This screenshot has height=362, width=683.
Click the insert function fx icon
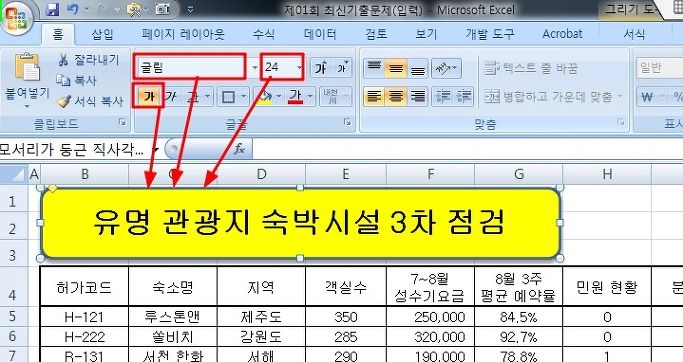pos(239,149)
